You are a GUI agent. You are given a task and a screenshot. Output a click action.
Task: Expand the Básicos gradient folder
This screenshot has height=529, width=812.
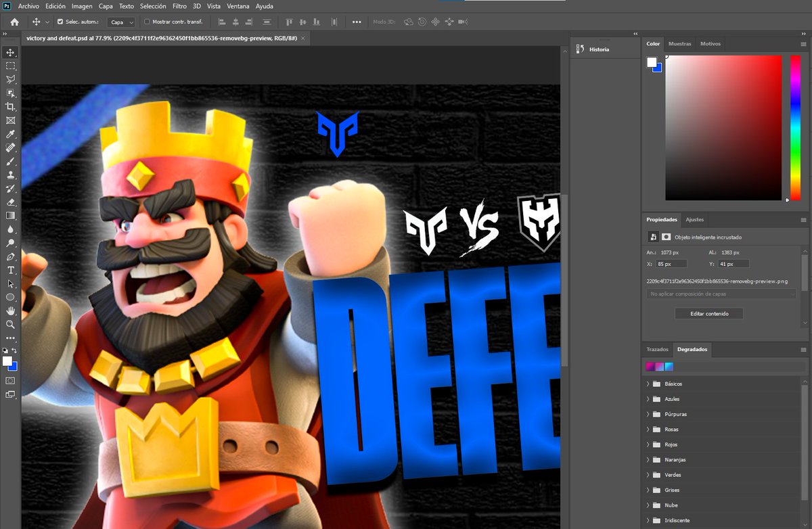coord(648,384)
